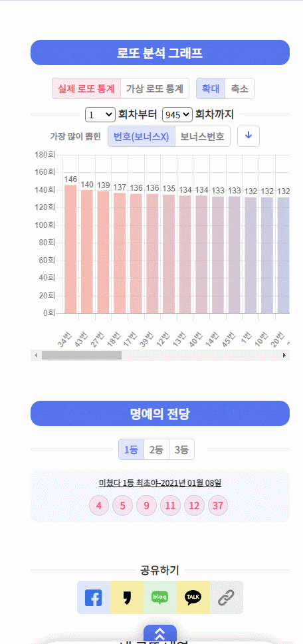Click the 축소 zoom-out button
Screen dimensions: 303x644
coord(240,88)
